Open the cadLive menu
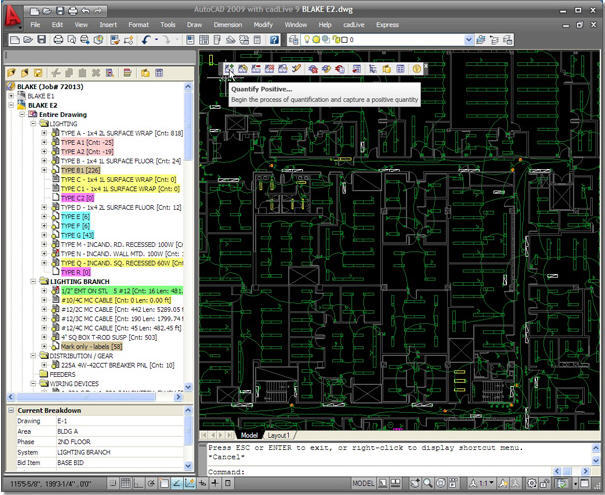605x495 pixels. tap(354, 25)
